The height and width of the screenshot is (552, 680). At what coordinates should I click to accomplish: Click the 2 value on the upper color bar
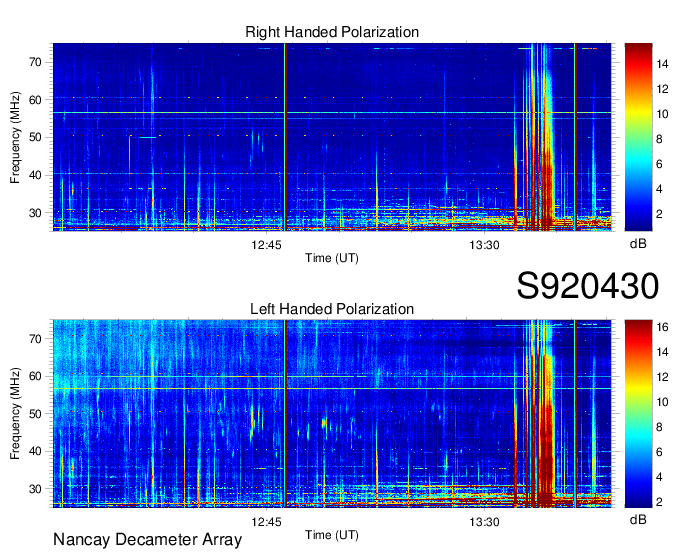(x=659, y=214)
